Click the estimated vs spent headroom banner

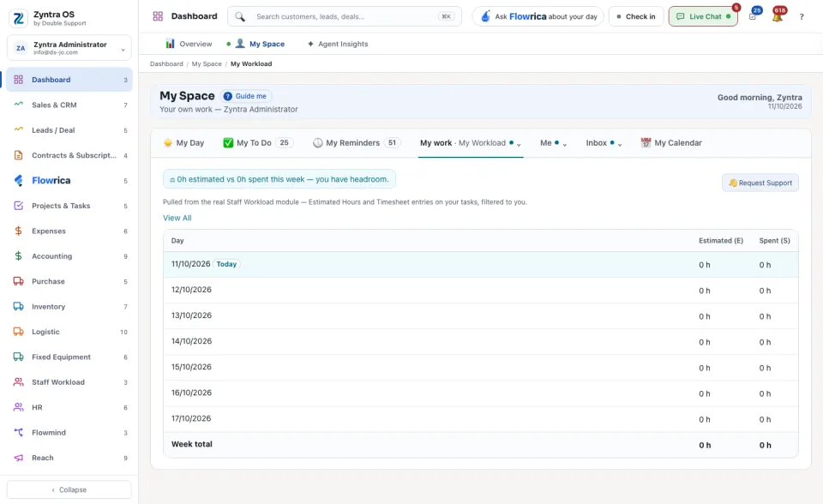click(279, 179)
